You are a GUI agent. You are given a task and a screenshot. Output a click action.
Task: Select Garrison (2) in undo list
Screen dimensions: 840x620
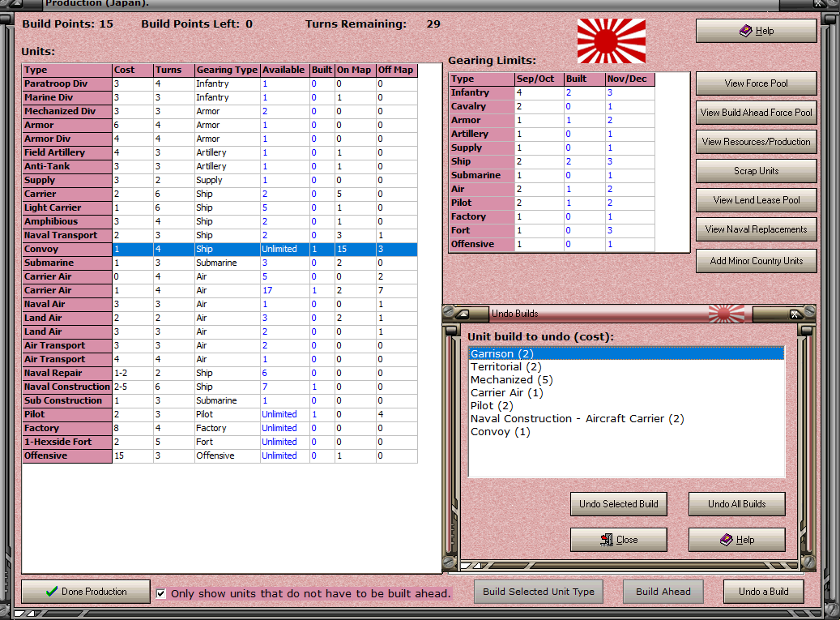[x=625, y=353]
